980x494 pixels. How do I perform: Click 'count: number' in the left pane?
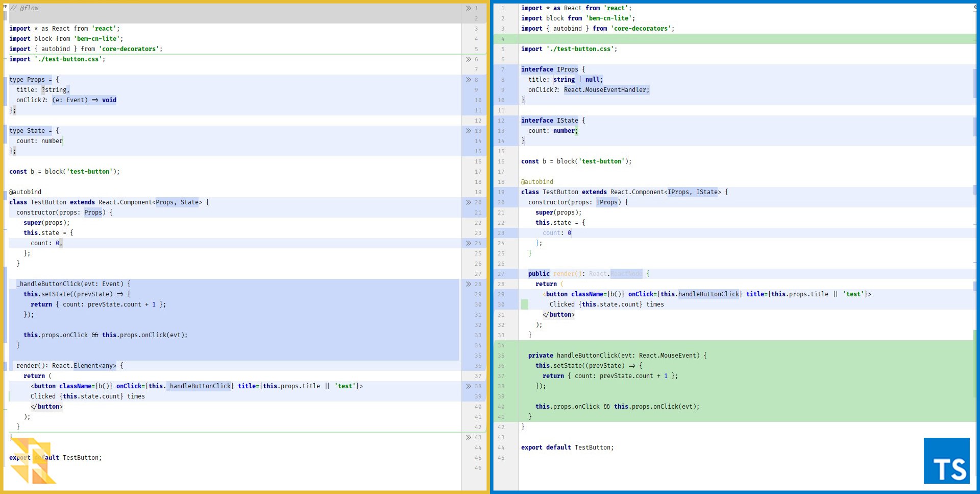coord(39,141)
